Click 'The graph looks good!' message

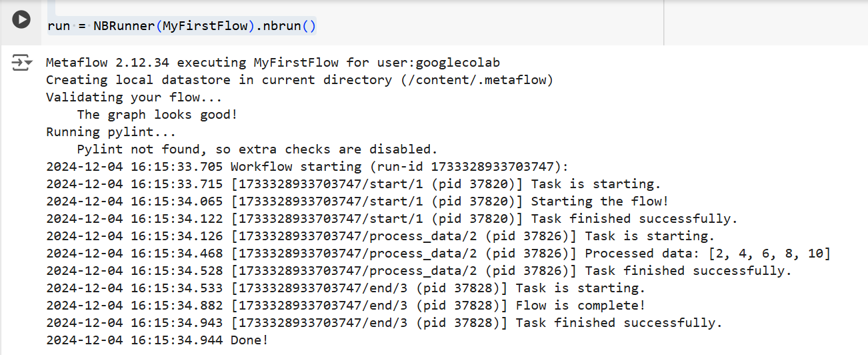click(157, 115)
